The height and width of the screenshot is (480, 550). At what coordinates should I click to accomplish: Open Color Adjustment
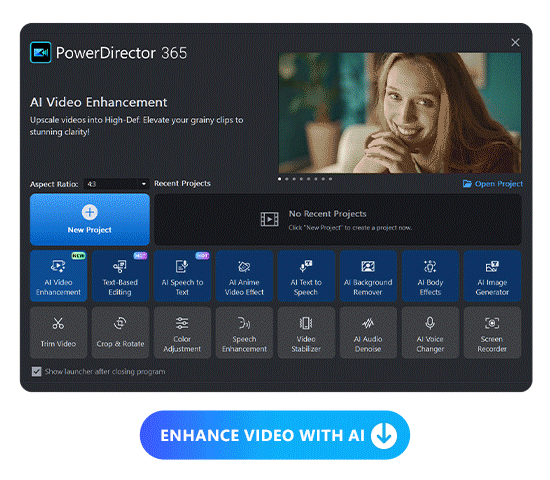(x=182, y=333)
